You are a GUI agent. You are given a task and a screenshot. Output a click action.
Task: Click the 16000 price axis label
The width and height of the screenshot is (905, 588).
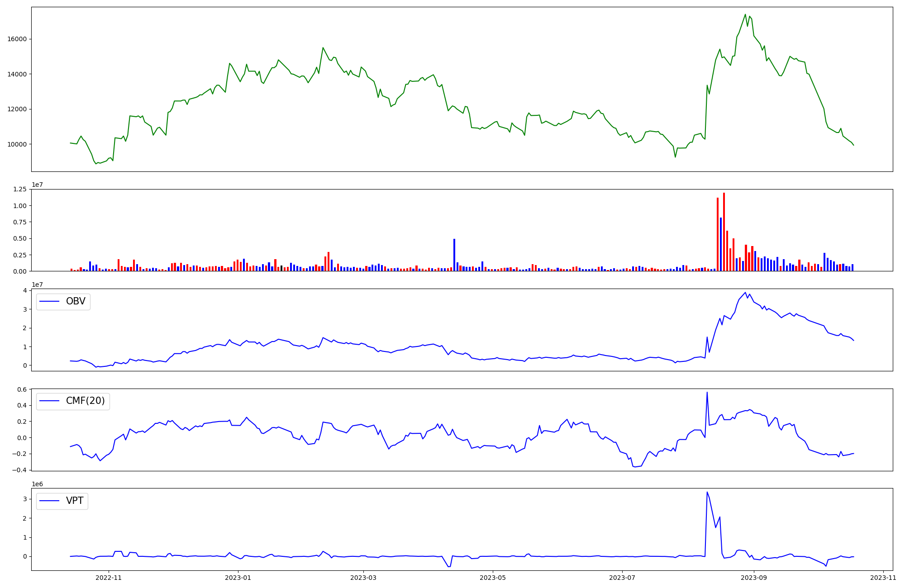point(17,39)
